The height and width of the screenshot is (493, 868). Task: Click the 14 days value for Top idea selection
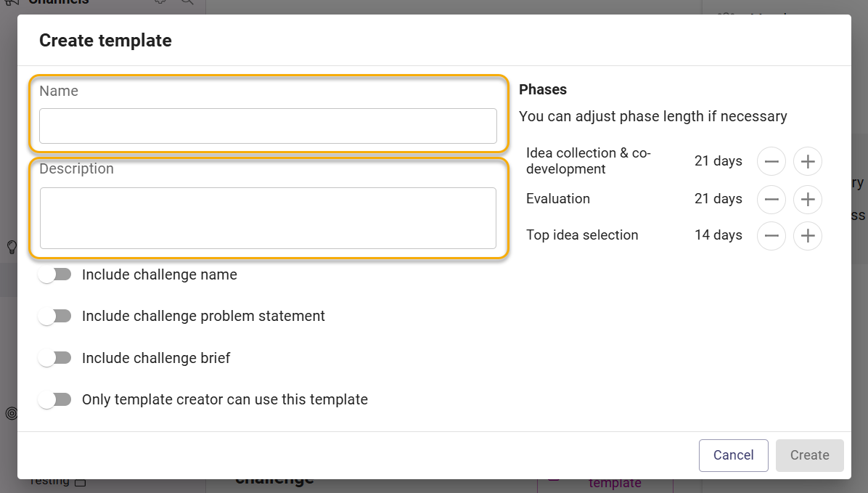point(718,235)
